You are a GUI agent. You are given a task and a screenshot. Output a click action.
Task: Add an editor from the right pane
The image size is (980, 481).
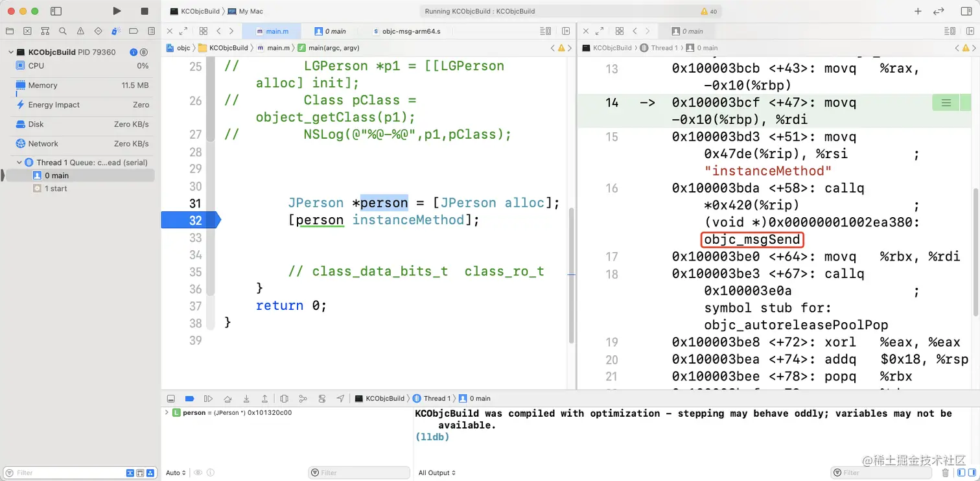pos(970,31)
